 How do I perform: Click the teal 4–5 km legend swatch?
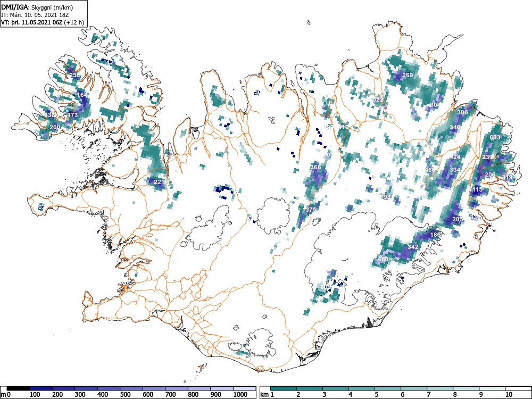pyautogui.click(x=362, y=388)
